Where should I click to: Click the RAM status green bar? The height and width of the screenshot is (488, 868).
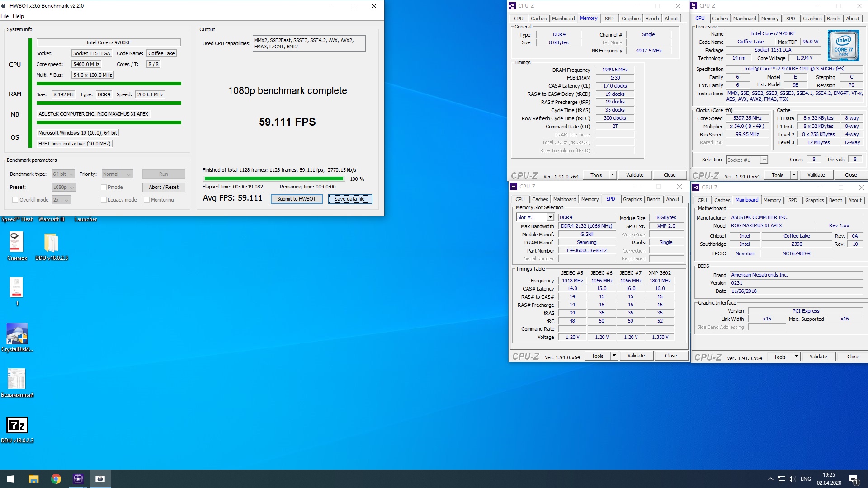click(x=108, y=103)
